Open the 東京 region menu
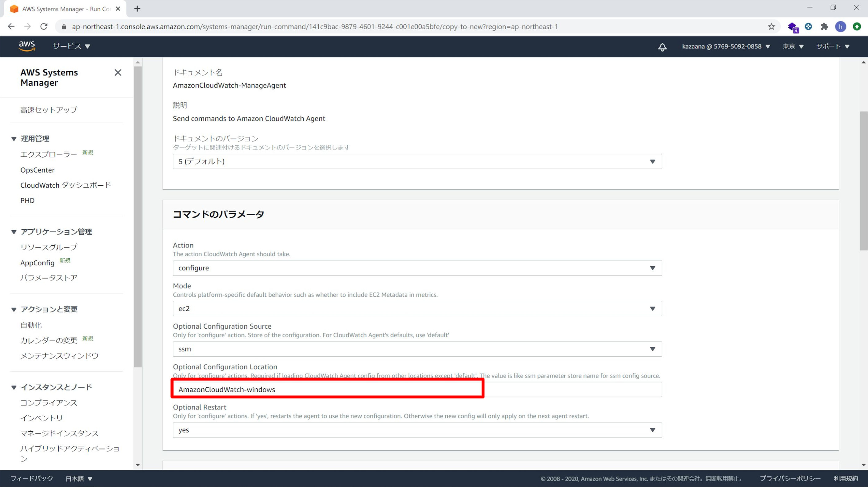The image size is (868, 487). [793, 46]
